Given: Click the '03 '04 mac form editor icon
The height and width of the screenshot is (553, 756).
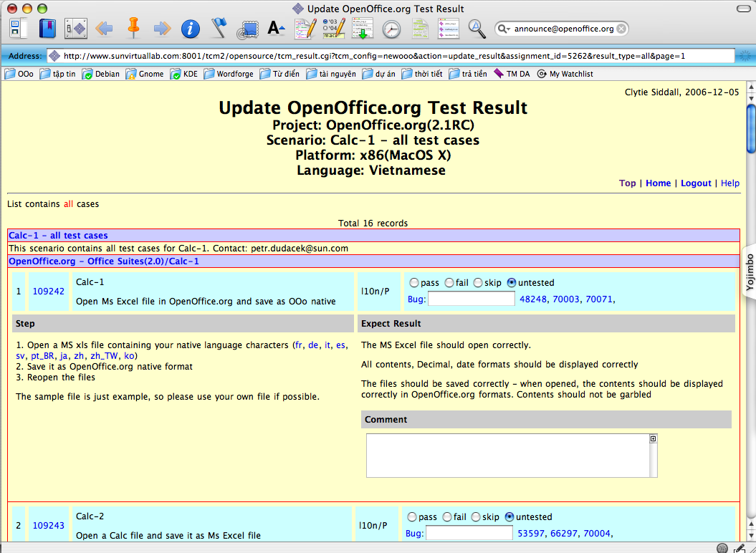Looking at the screenshot, I should tap(334, 29).
